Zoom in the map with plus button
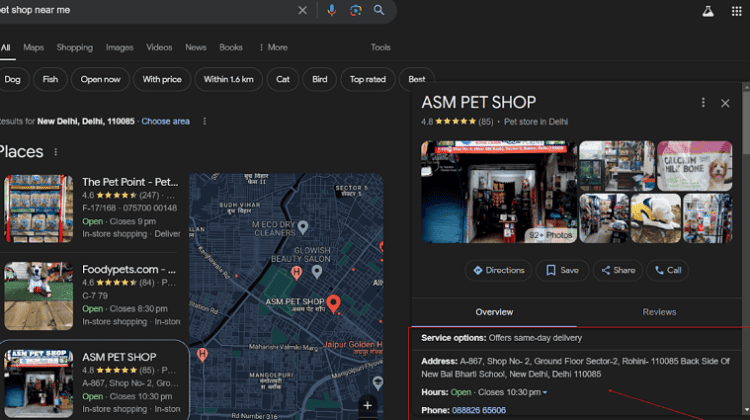Screen dimensions: 750x420 pyautogui.click(x=367, y=405)
